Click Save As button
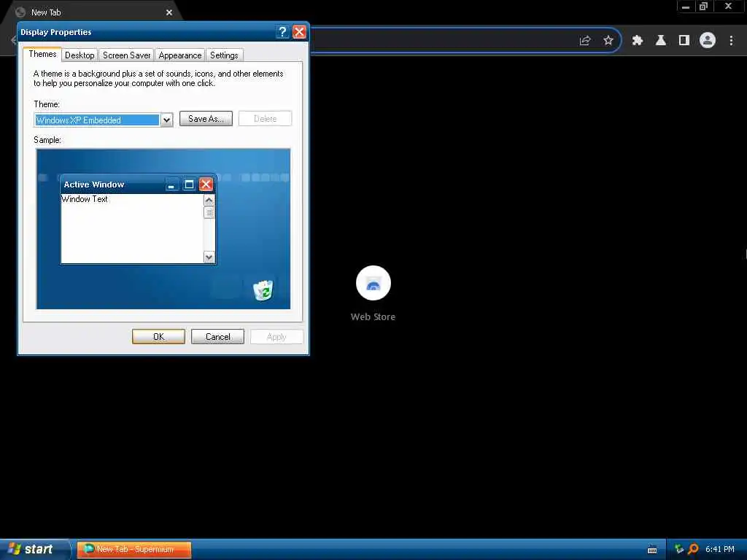This screenshot has width=747, height=560. tap(206, 119)
